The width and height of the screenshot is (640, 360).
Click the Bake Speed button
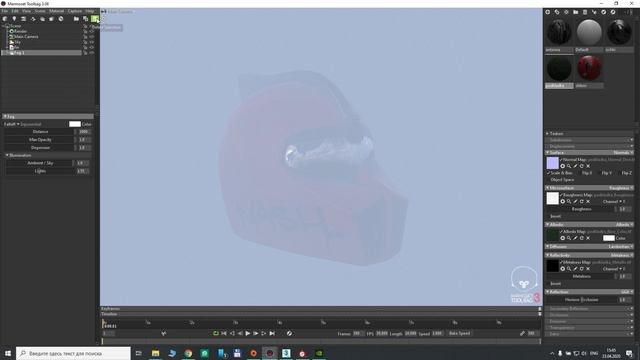pyautogui.click(x=460, y=333)
